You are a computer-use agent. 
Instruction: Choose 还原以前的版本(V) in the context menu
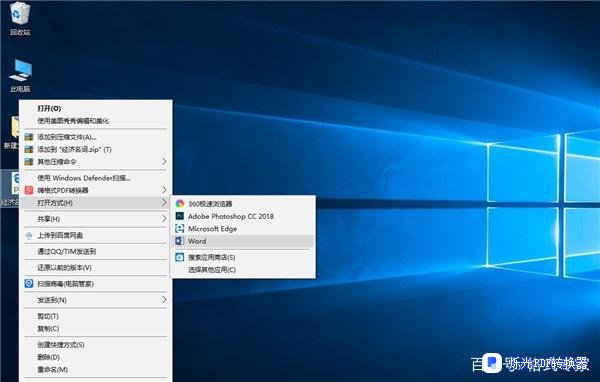(64, 268)
